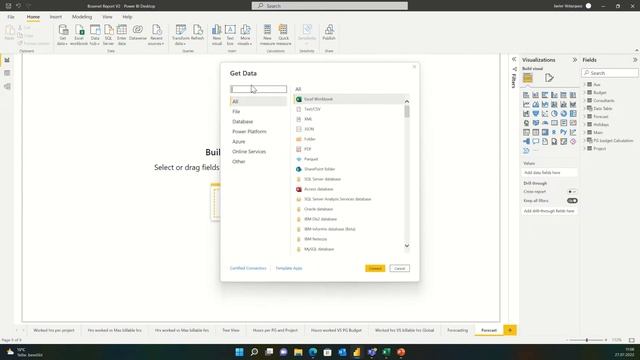The height and width of the screenshot is (360, 640).
Task: Open the Forecasting page tab
Action: click(458, 330)
